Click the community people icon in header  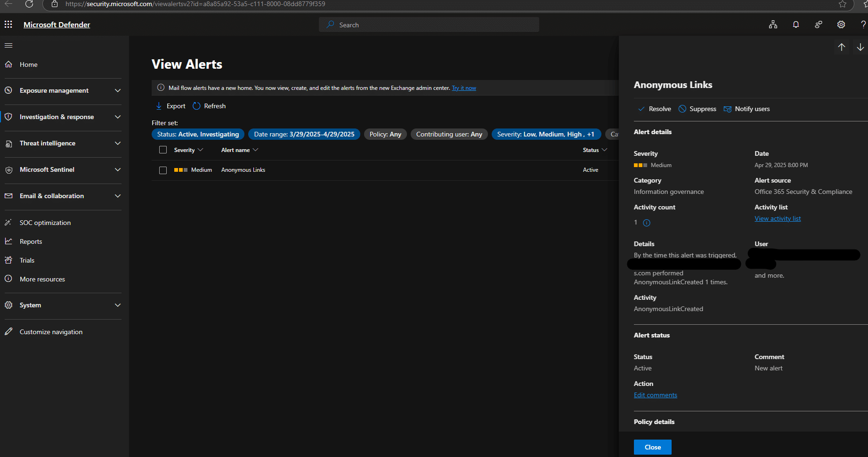(819, 24)
